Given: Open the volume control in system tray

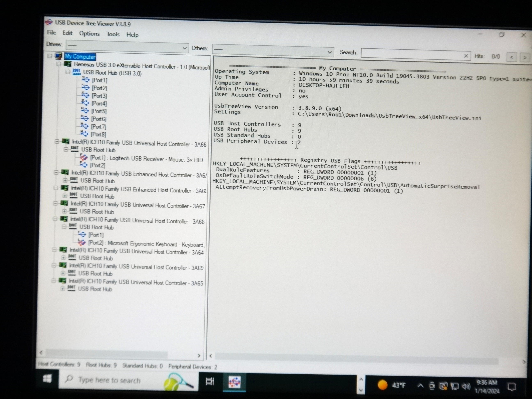Looking at the screenshot, I should coord(466,386).
